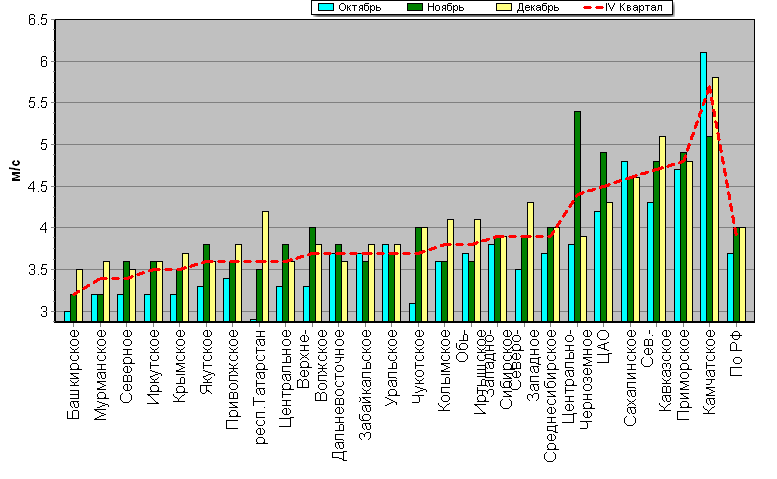Click the м/с axis title
The image size is (777, 479).
click(16, 170)
